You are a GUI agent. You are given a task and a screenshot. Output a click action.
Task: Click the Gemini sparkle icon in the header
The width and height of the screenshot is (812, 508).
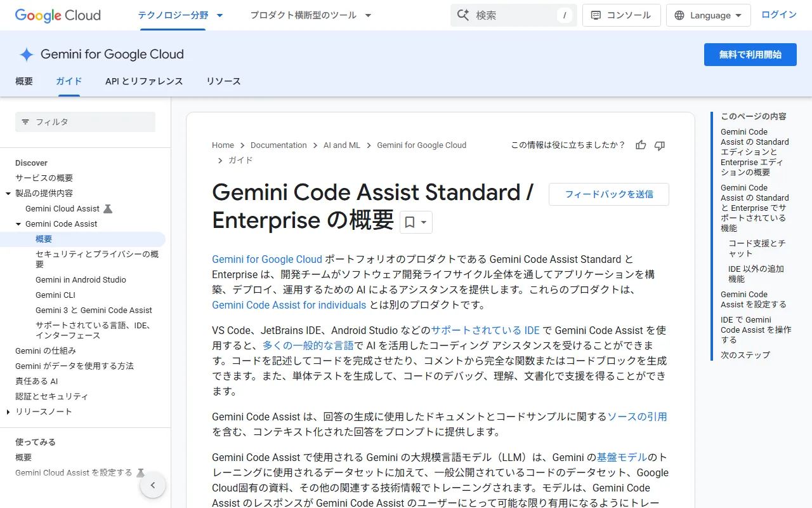(26, 55)
